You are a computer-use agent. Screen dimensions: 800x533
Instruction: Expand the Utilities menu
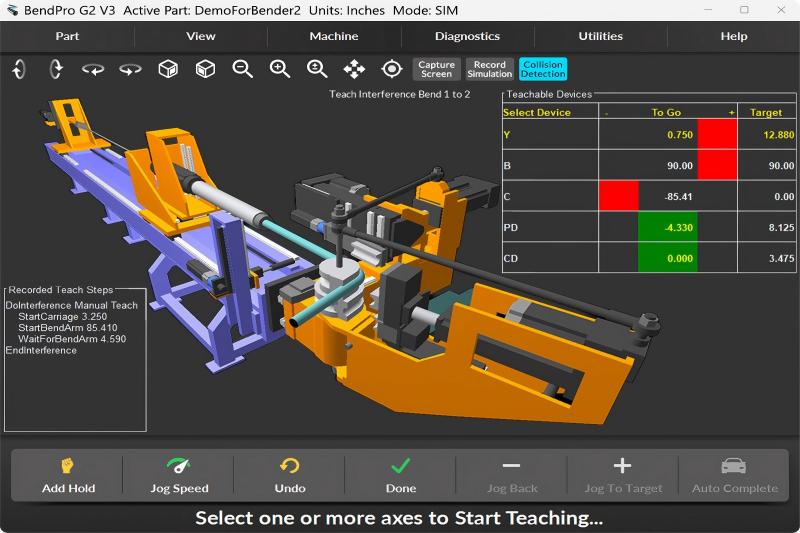pos(600,36)
